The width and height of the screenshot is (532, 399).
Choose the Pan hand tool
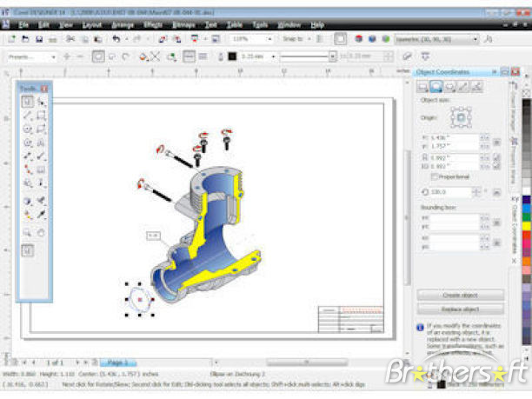pyautogui.click(x=41, y=232)
